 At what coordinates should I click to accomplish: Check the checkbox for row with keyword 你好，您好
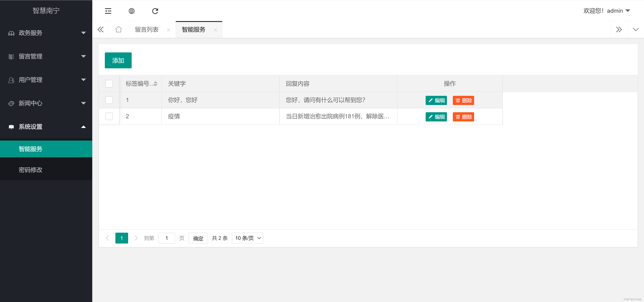(x=109, y=100)
